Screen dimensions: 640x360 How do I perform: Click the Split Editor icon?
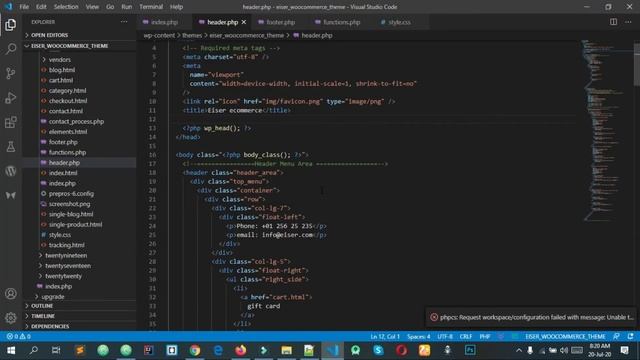click(613, 22)
